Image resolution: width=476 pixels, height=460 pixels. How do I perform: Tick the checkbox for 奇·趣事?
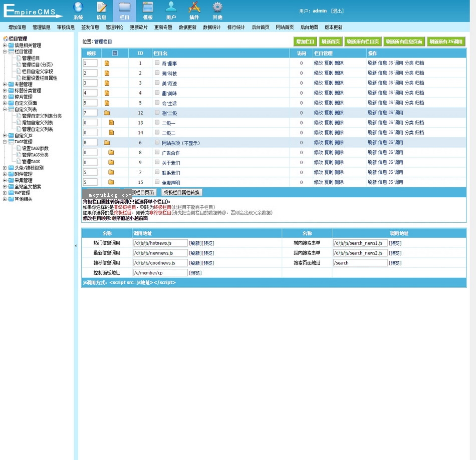click(157, 63)
